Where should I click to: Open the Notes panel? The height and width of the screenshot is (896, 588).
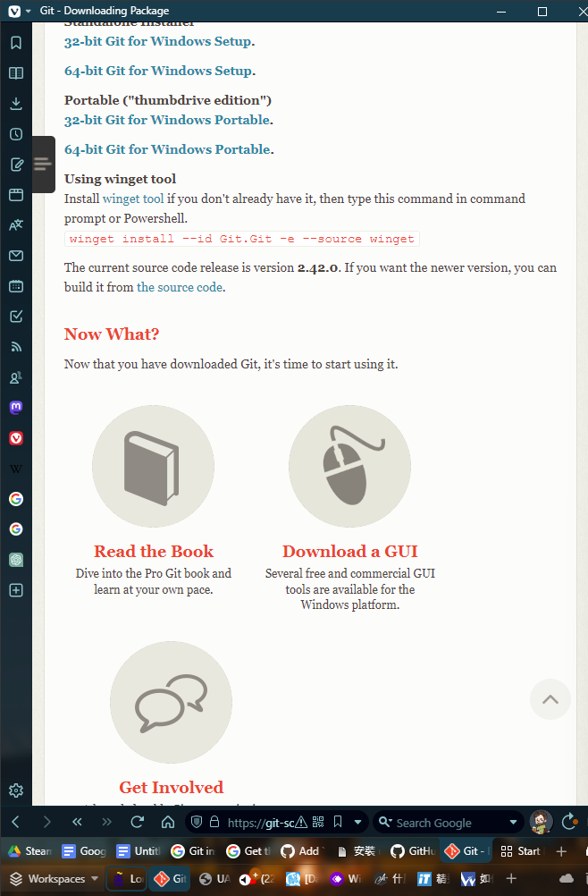point(16,165)
